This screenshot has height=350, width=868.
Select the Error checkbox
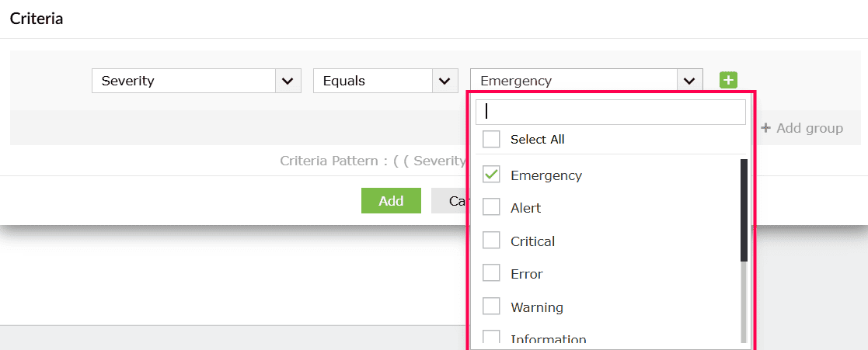click(x=491, y=273)
